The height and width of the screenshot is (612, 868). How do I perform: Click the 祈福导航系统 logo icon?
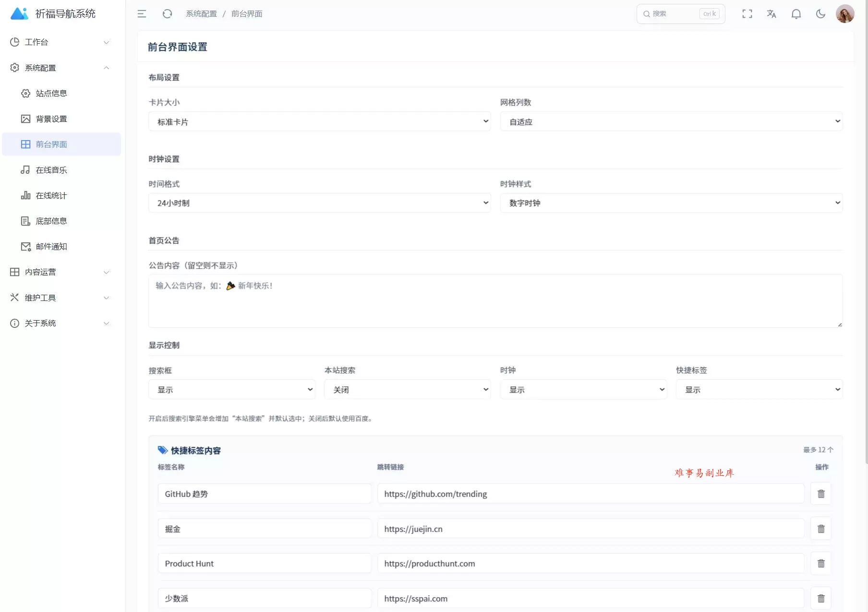(19, 13)
